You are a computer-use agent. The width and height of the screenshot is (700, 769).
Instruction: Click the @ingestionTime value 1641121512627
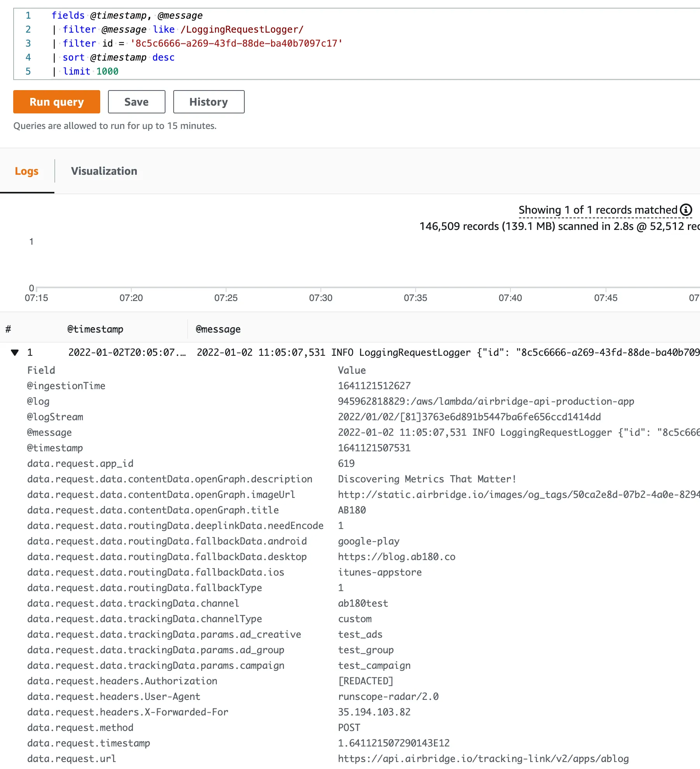pos(374,386)
